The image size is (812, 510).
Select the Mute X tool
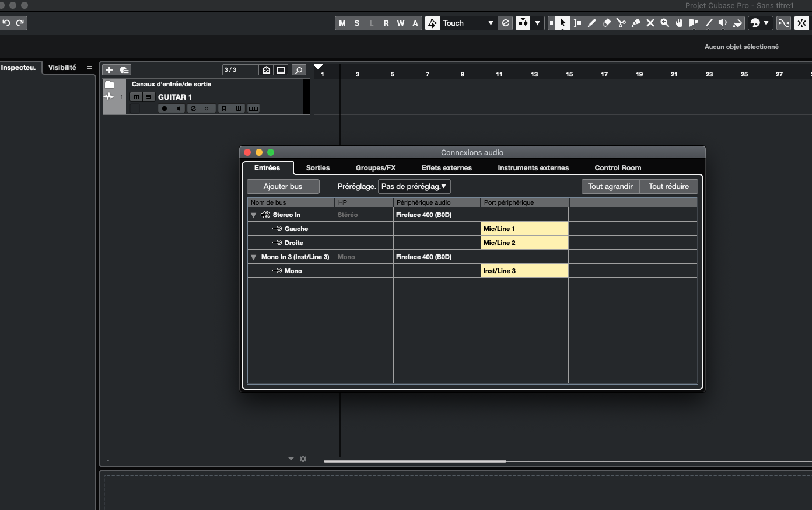(650, 23)
